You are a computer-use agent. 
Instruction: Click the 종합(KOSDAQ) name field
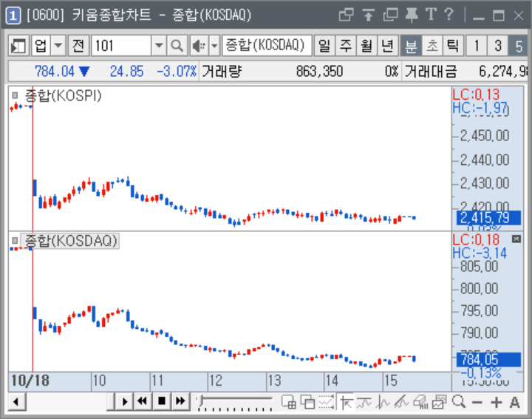pyautogui.click(x=267, y=46)
